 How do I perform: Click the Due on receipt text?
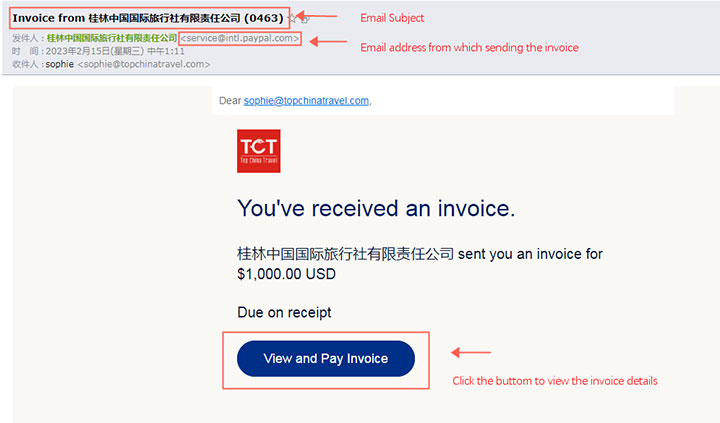284,313
